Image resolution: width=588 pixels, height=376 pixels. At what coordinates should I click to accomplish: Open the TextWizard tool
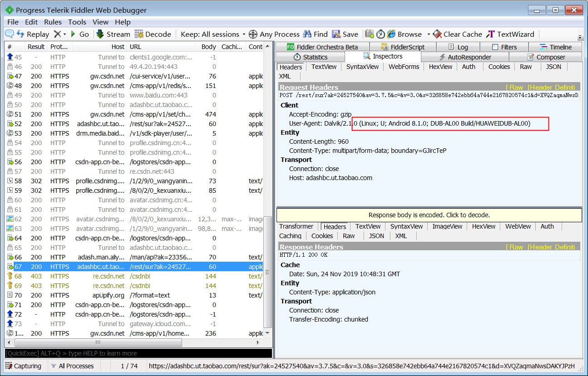coord(510,34)
